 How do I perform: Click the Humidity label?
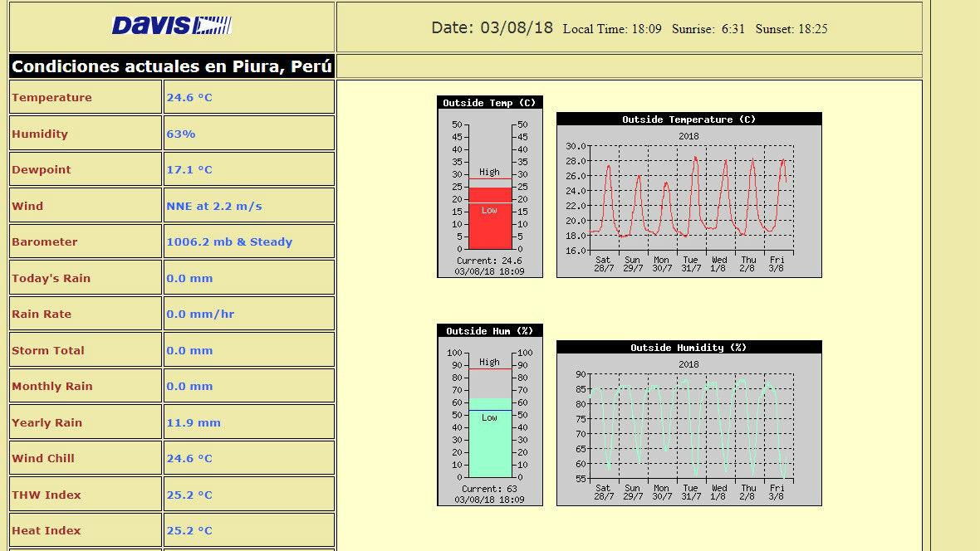click(40, 134)
